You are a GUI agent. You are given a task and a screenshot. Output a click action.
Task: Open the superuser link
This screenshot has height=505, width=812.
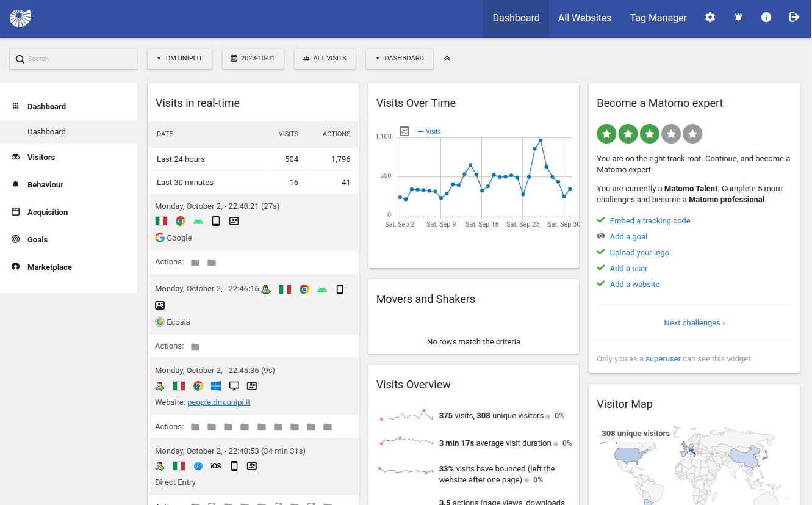[x=663, y=358]
